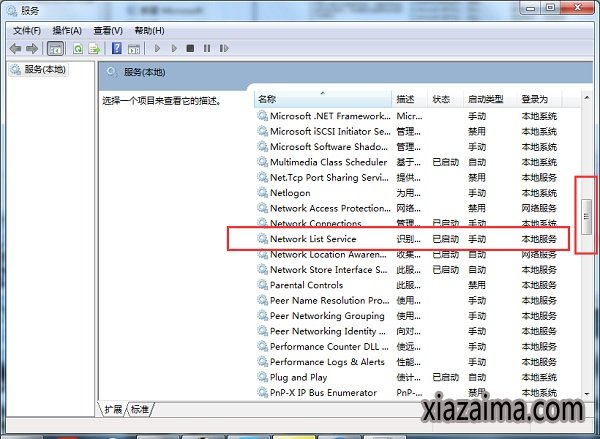Click 已启动 status of Plug and Play
This screenshot has height=439, width=600.
[445, 377]
